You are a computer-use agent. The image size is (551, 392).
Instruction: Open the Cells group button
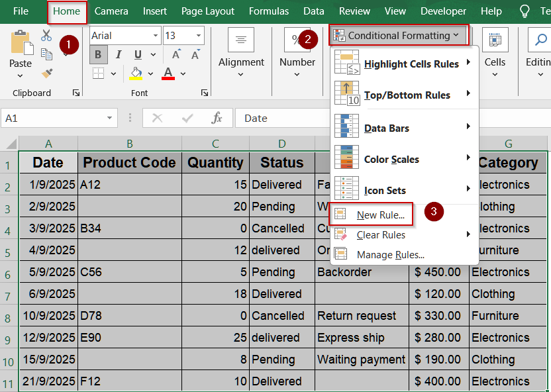tap(495, 53)
